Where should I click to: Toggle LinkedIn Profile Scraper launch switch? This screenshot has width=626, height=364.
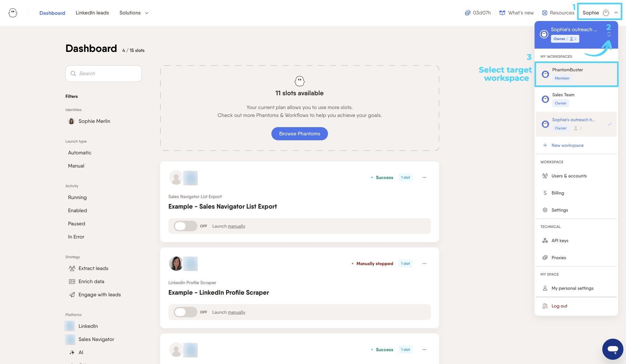[185, 312]
